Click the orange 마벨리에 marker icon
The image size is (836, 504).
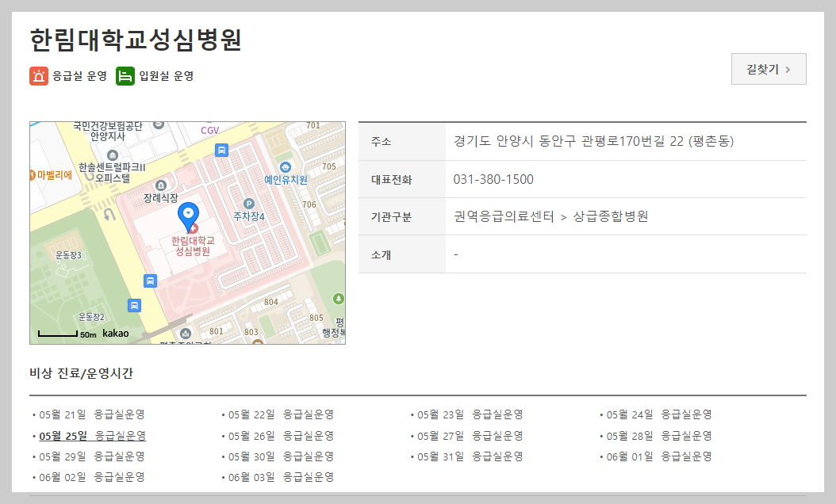[x=32, y=175]
